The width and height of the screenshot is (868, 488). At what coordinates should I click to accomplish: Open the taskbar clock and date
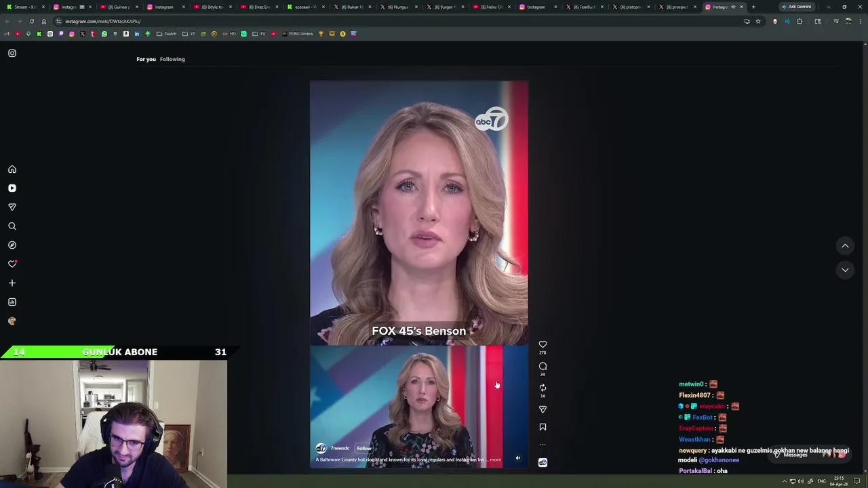840,481
